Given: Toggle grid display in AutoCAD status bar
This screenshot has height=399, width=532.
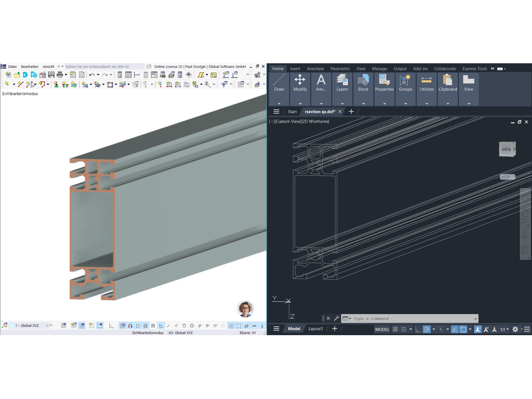Looking at the screenshot, I should (x=395, y=329).
